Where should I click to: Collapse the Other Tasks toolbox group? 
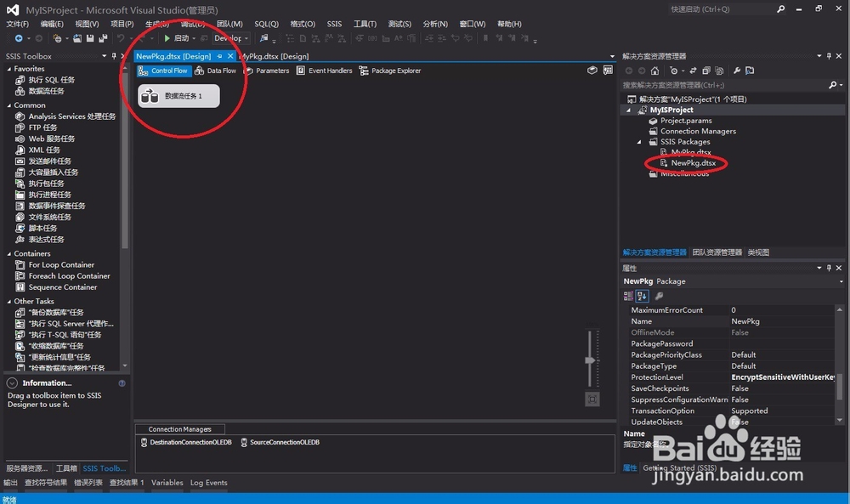click(9, 302)
